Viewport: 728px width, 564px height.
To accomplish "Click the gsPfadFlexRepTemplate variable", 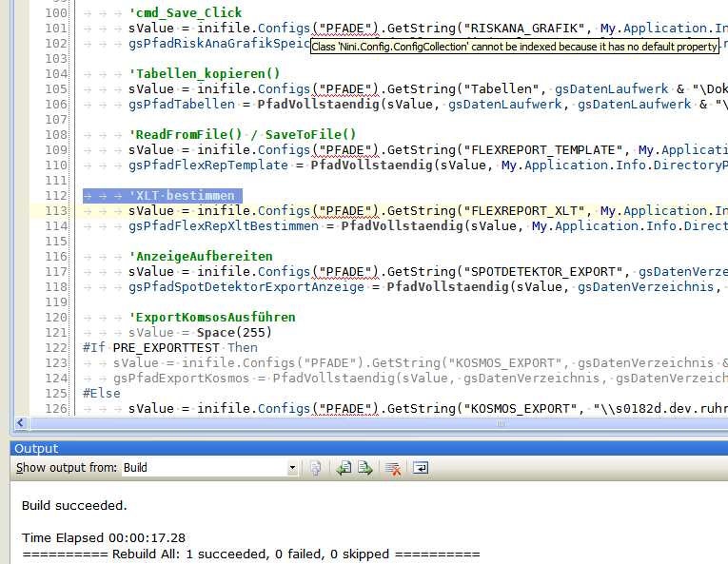I will click(x=208, y=165).
